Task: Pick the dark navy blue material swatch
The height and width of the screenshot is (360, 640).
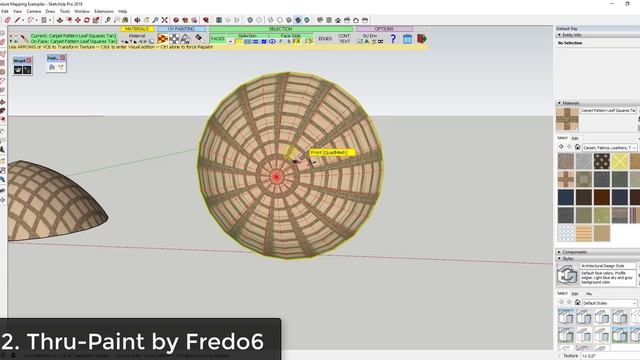Action: [x=566, y=197]
